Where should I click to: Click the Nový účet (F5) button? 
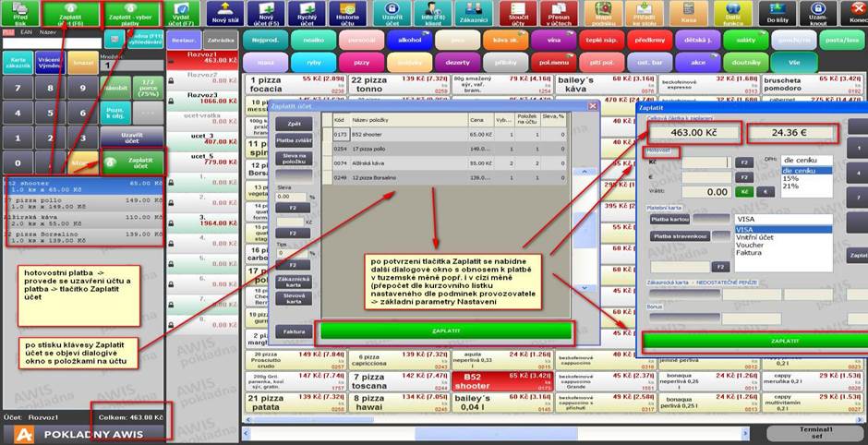click(x=266, y=14)
